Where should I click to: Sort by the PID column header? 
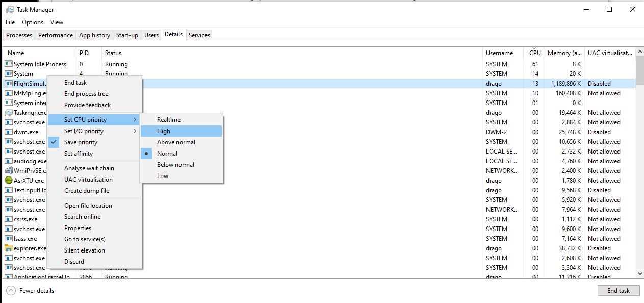88,53
